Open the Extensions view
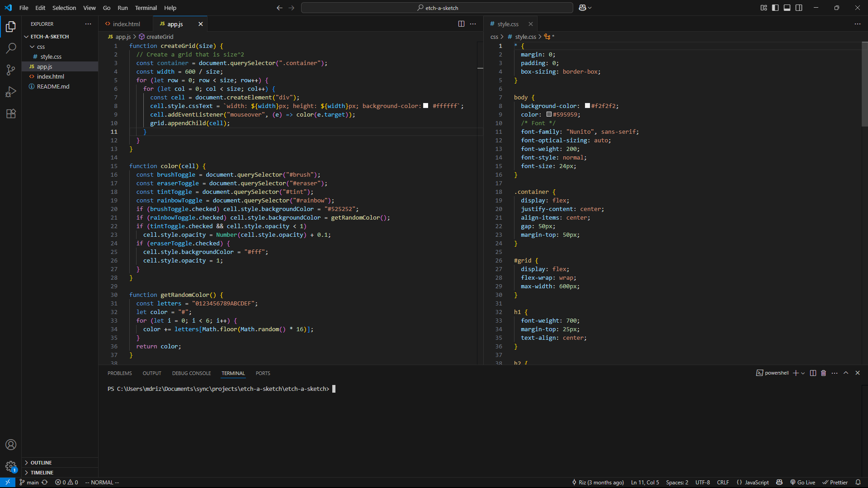This screenshot has height=488, width=868. [x=11, y=114]
